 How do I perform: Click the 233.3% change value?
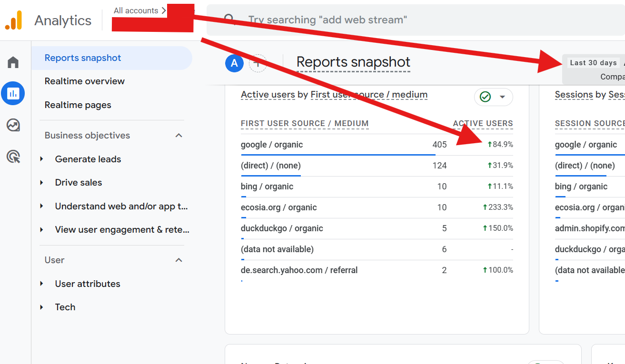point(498,207)
